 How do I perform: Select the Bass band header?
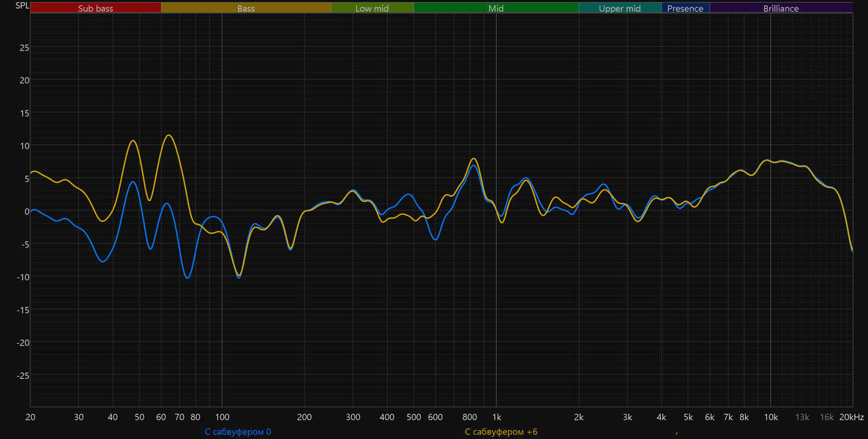[247, 8]
